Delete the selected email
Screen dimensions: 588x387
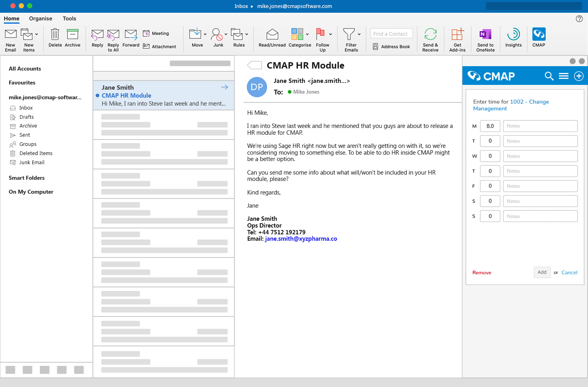(55, 35)
